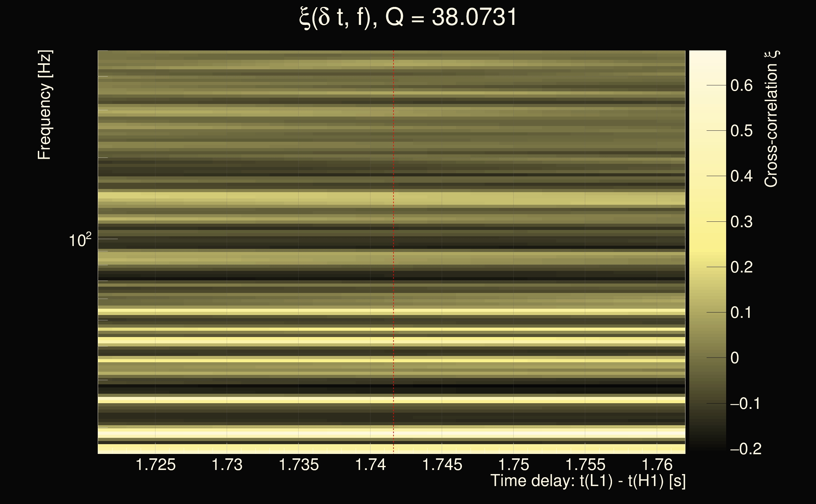816x504 pixels.
Task: Click the 0.3 value on the colorbar
Action: click(x=741, y=222)
